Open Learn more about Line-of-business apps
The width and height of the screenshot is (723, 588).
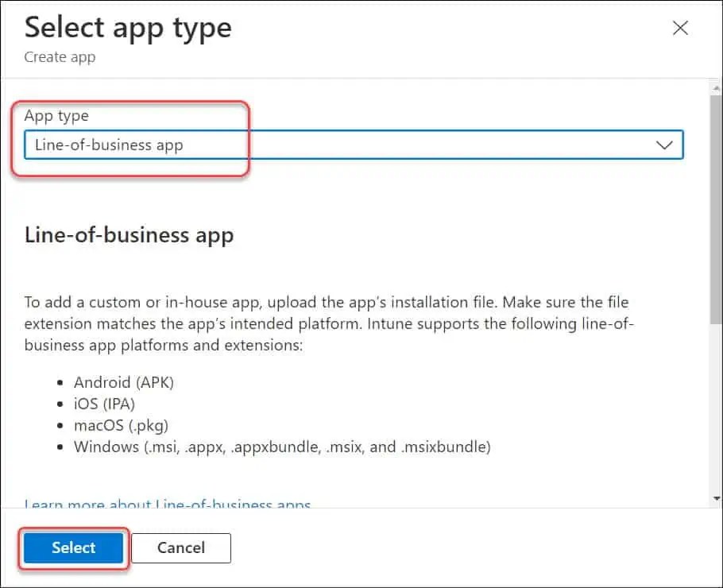167,503
